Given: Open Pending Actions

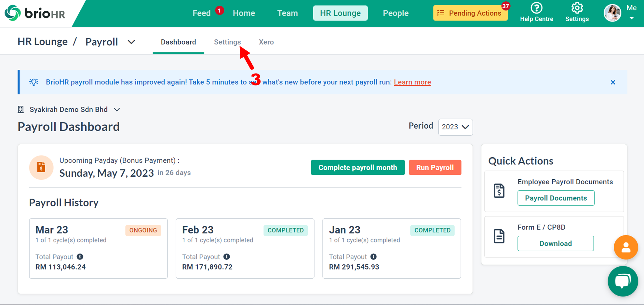Looking at the screenshot, I should pyautogui.click(x=470, y=13).
